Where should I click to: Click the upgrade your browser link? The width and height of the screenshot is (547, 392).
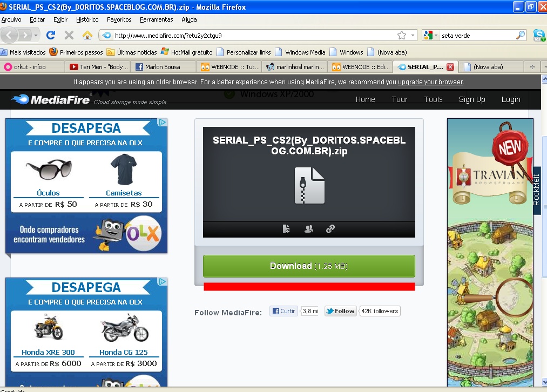430,82
